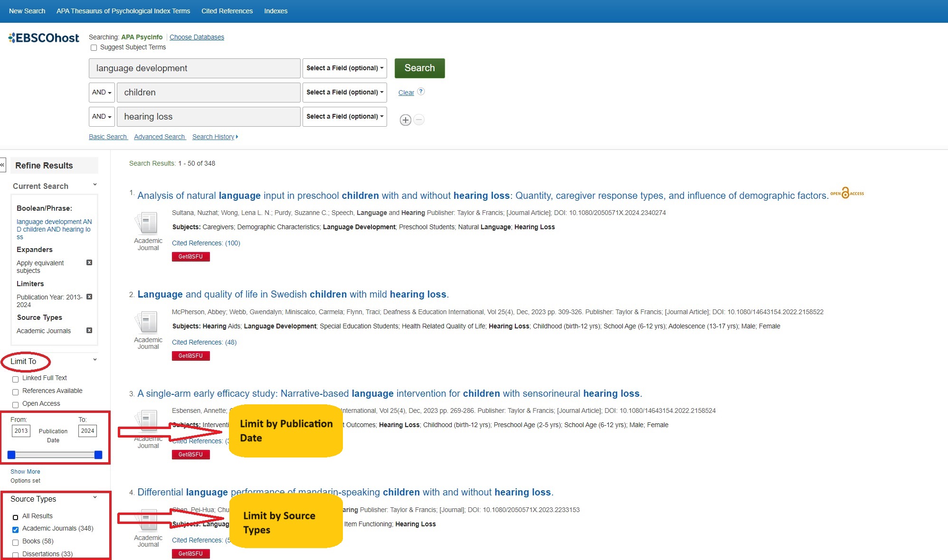948x560 pixels.
Task: Open field selector for language development row
Action: point(345,68)
